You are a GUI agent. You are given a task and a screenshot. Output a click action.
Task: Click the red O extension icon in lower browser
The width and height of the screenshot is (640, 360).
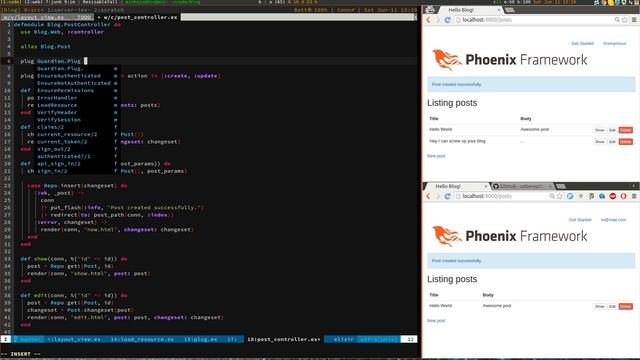623,196
